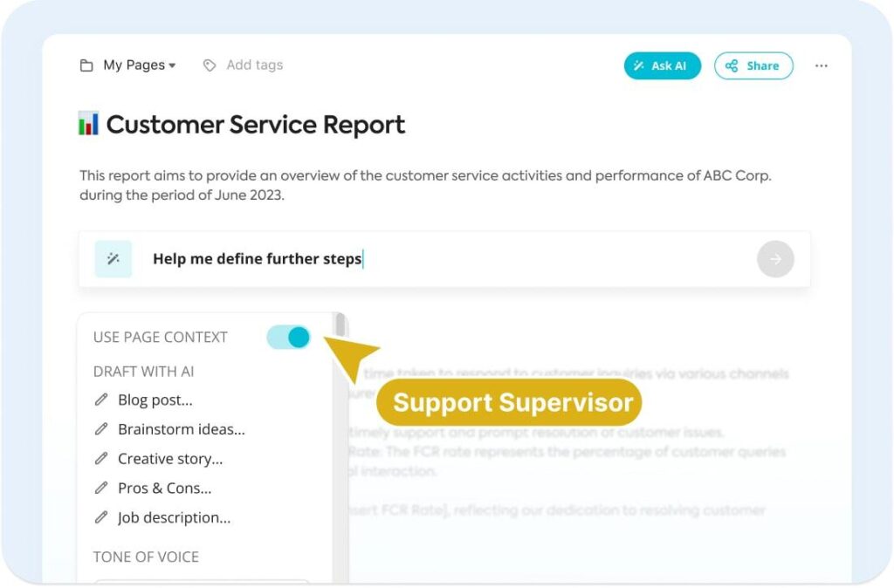Viewport: 894px width, 588px height.
Task: Click the pencil icon beside Job description
Action: (x=101, y=517)
